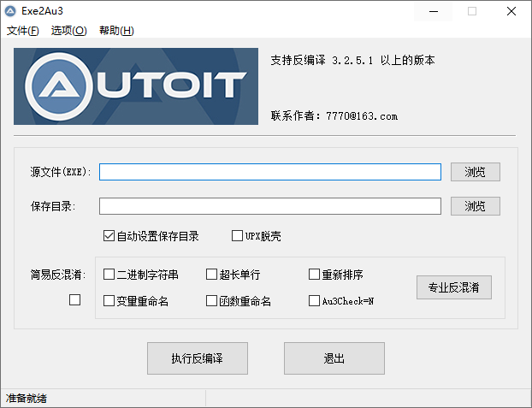Click 浏览 button for the save directory

tap(475, 206)
